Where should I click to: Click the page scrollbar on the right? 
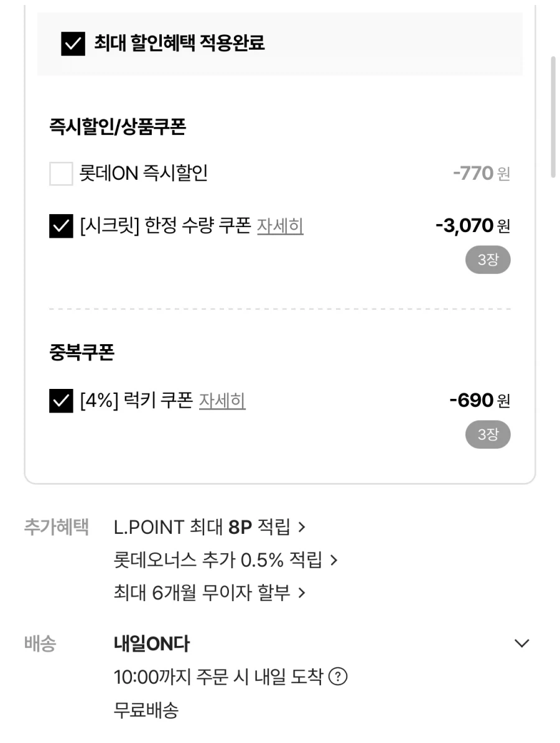click(x=553, y=116)
